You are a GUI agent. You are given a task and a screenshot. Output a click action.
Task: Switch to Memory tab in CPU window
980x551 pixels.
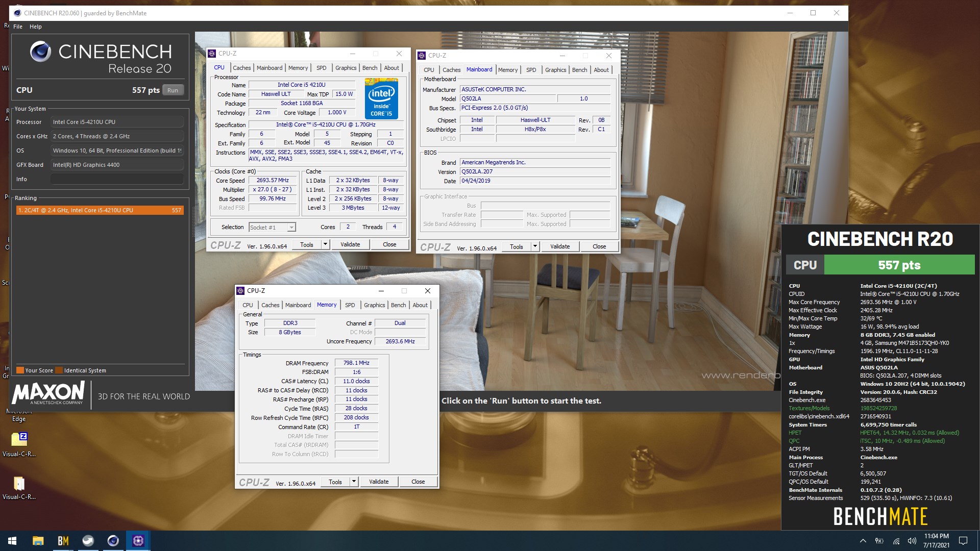[x=298, y=68]
